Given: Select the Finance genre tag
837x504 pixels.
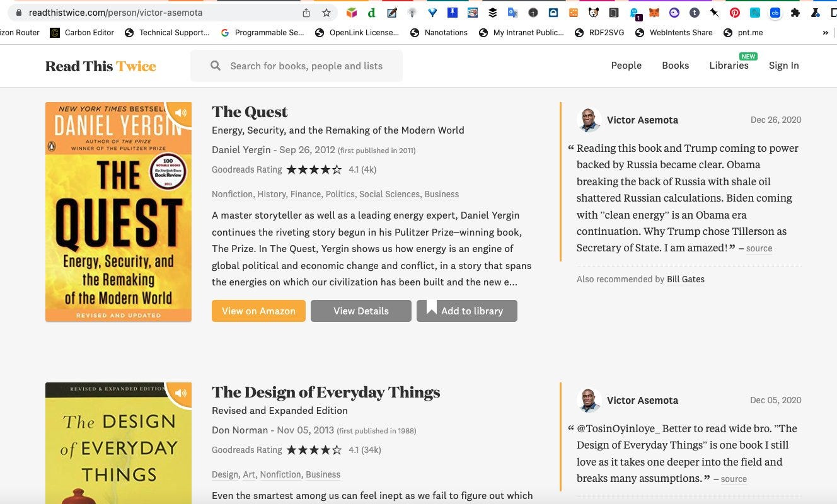Looking at the screenshot, I should (305, 194).
